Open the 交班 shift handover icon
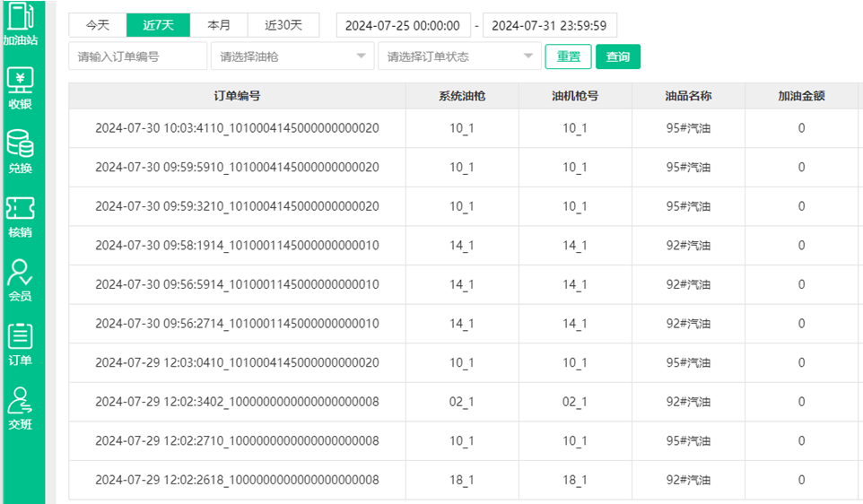This screenshot has width=863, height=504. pyautogui.click(x=20, y=408)
